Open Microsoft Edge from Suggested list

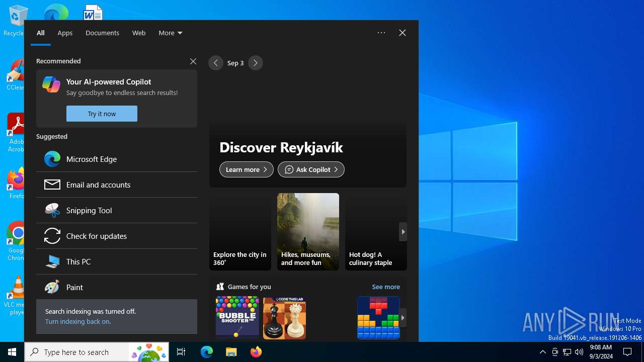tap(117, 159)
